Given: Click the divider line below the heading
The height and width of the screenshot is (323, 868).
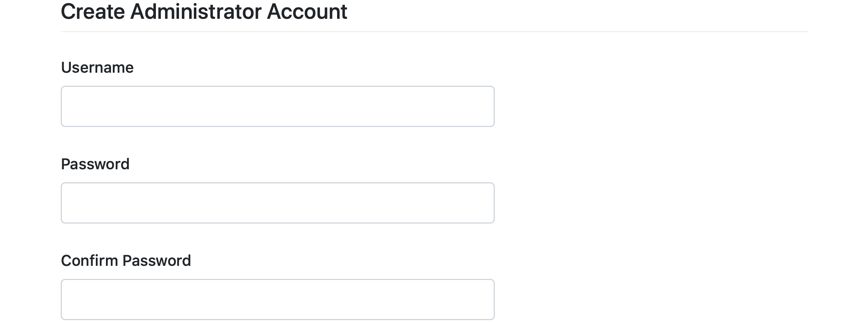Looking at the screenshot, I should tap(434, 32).
